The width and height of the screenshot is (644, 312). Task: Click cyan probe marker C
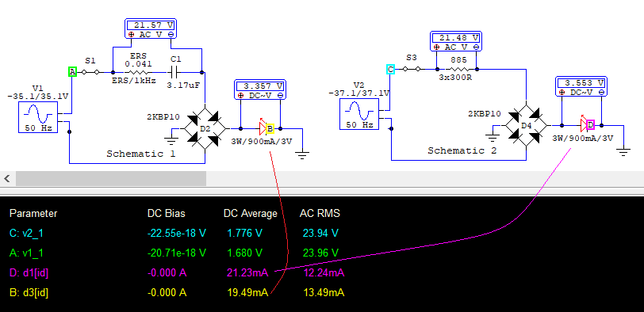coord(390,69)
